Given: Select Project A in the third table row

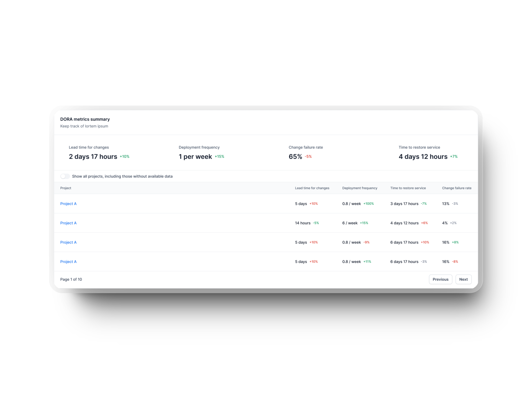Looking at the screenshot, I should 68,242.
